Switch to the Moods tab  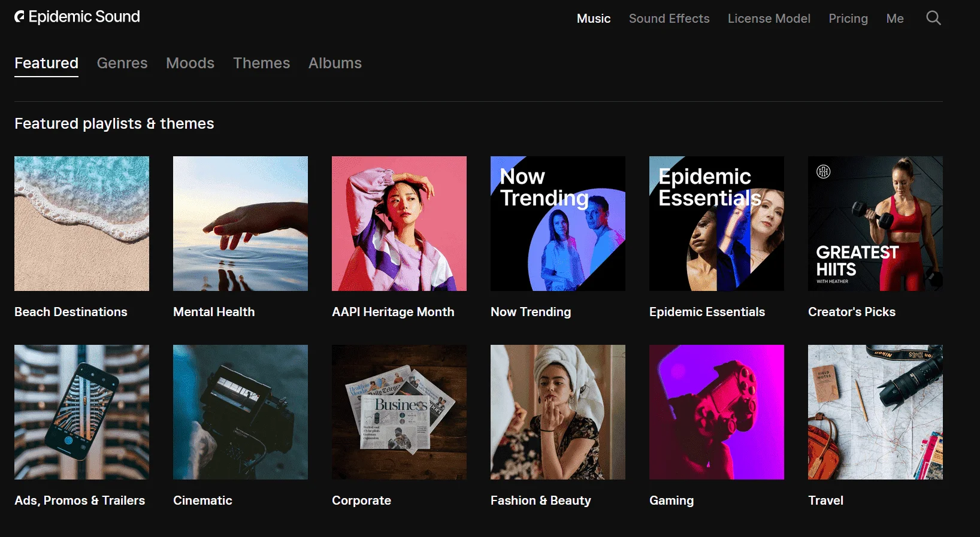(x=190, y=63)
